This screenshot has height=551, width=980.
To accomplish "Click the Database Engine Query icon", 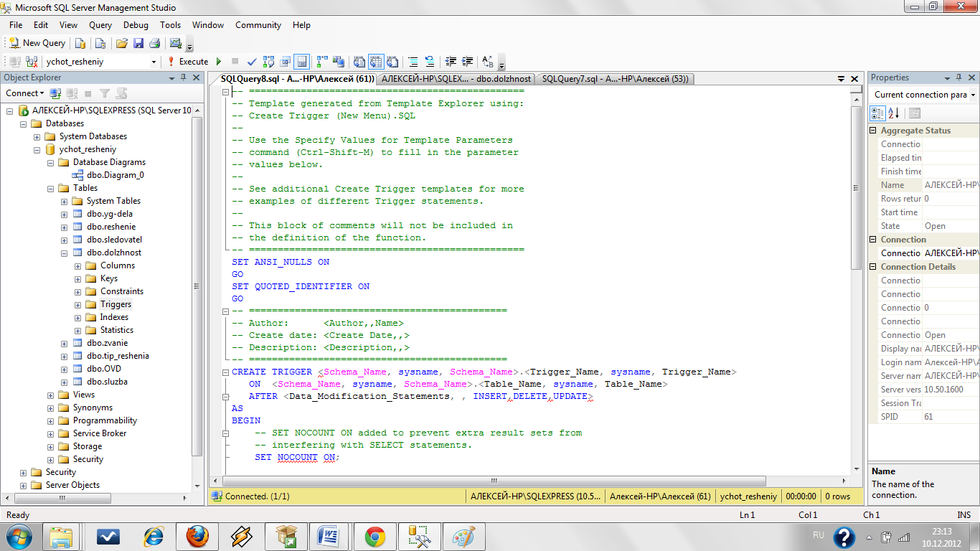I will point(80,43).
